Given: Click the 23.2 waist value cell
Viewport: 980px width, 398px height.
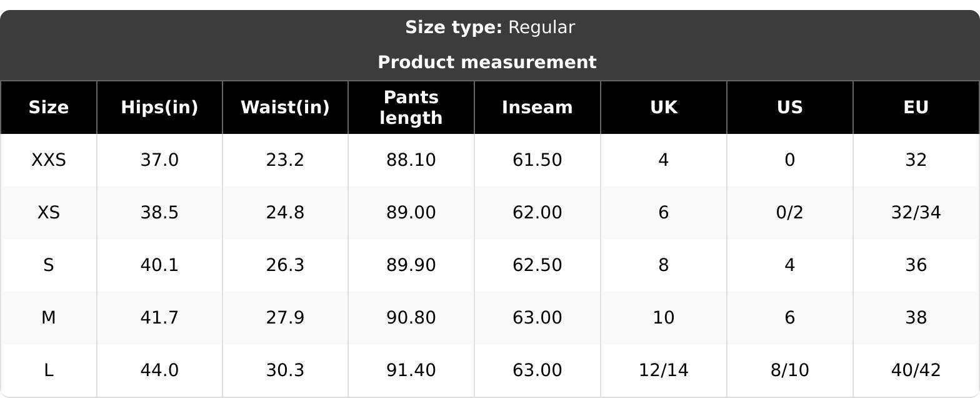Looking at the screenshot, I should [285, 160].
